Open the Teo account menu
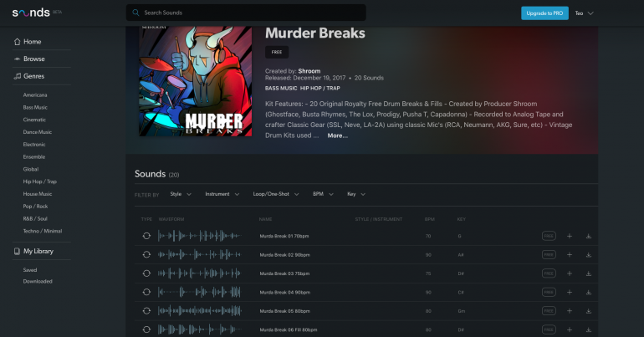 584,13
